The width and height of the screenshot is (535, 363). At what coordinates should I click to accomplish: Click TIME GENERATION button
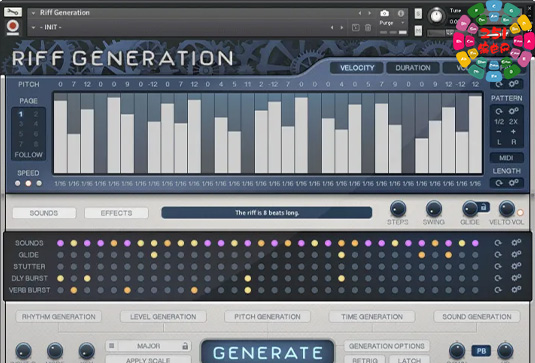[x=372, y=317]
